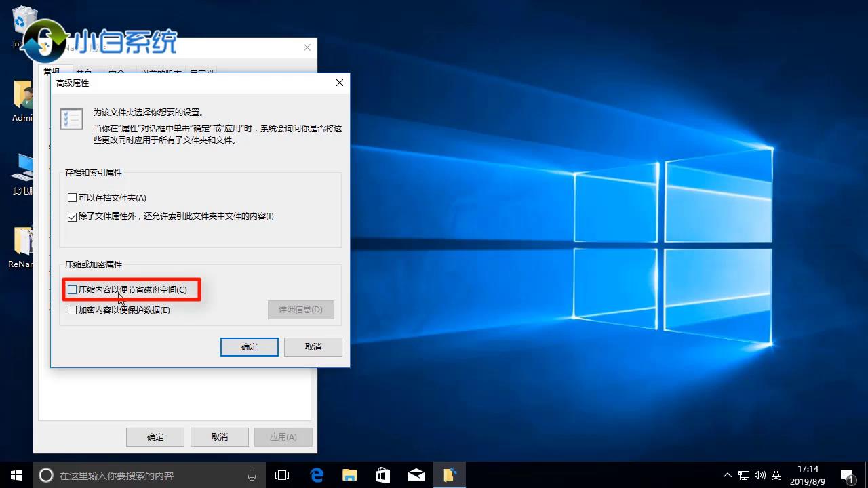This screenshot has width=868, height=488.
Task: Open the Mail app from taskbar
Action: coord(414,475)
